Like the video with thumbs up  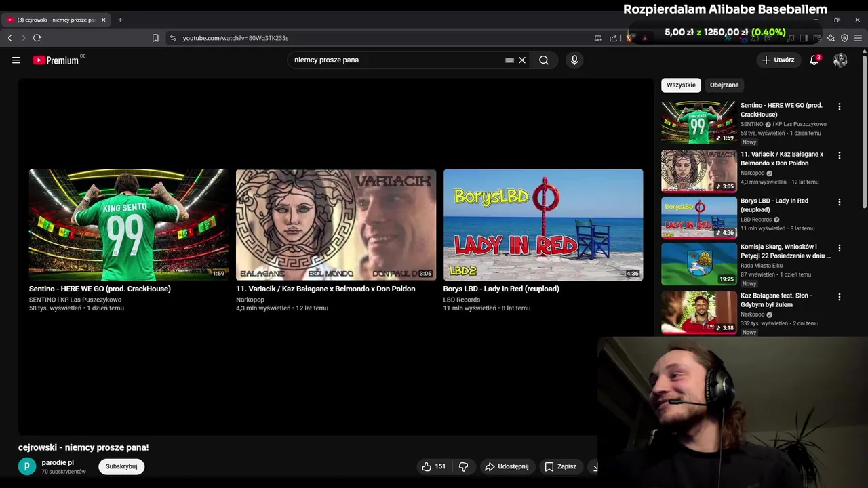[433, 466]
